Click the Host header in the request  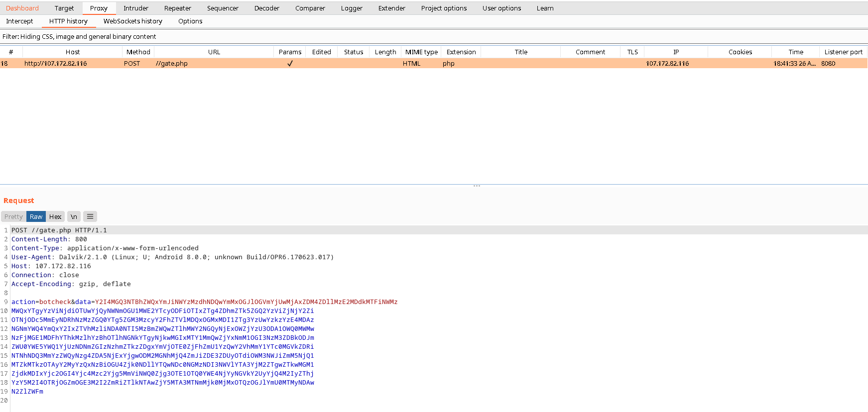[51, 266]
